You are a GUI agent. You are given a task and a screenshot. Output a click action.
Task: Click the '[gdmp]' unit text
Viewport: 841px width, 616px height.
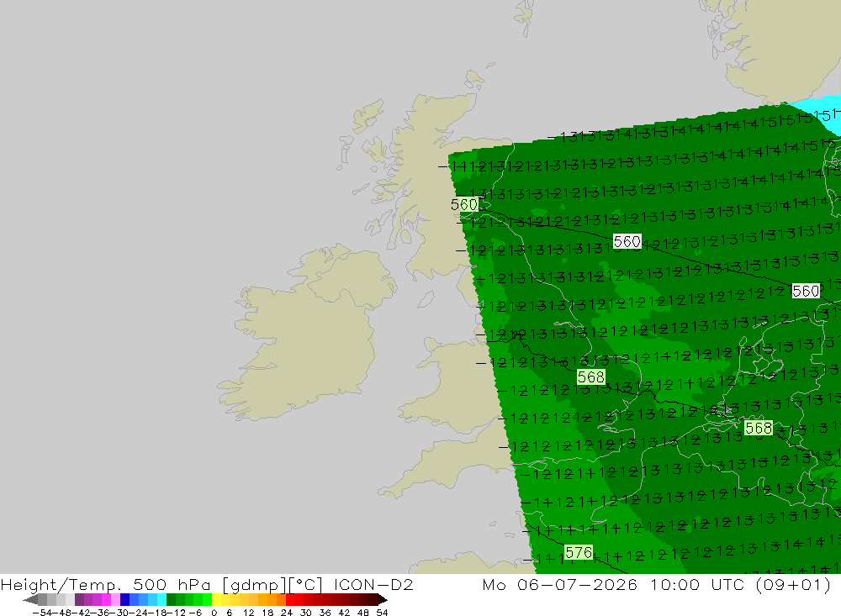click(254, 584)
